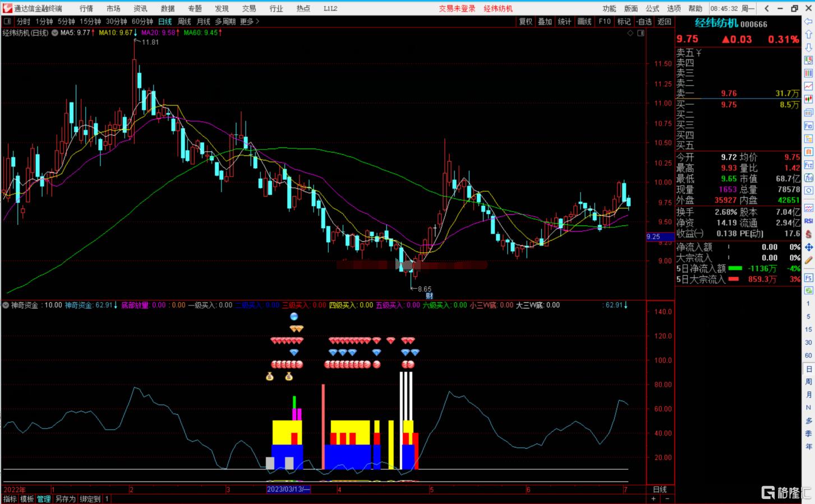Screen dimensions: 815x504
Task: Open the 市场 menu
Action: (113, 8)
